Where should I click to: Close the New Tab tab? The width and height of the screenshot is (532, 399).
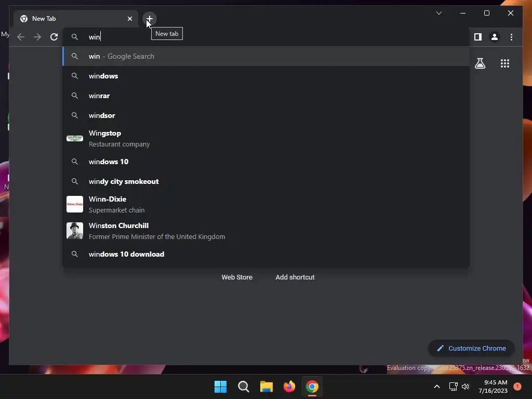coord(129,19)
